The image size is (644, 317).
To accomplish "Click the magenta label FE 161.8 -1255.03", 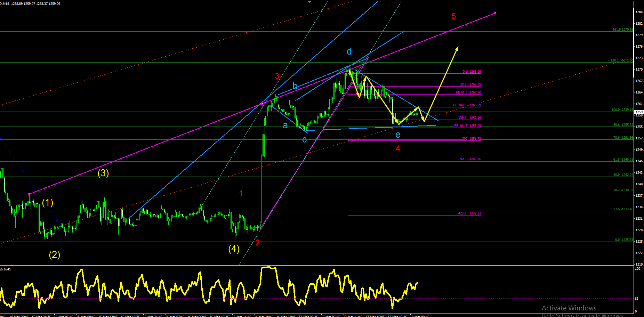I will tap(468, 126).
